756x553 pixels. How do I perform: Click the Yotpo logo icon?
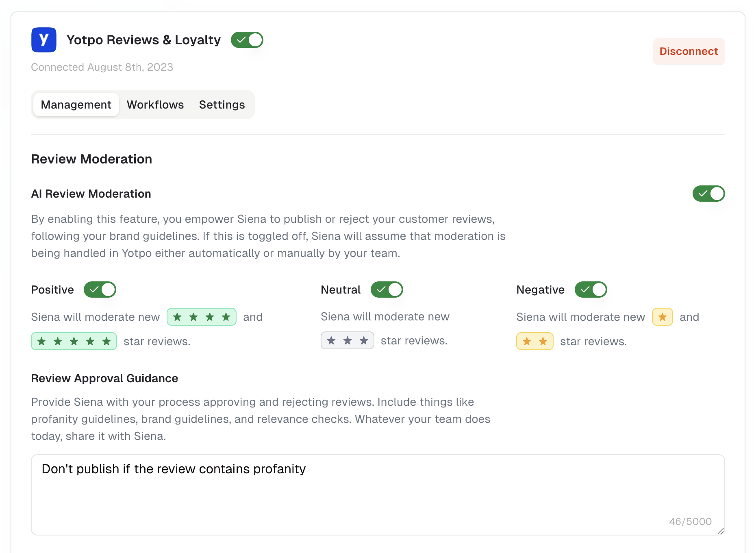[44, 40]
